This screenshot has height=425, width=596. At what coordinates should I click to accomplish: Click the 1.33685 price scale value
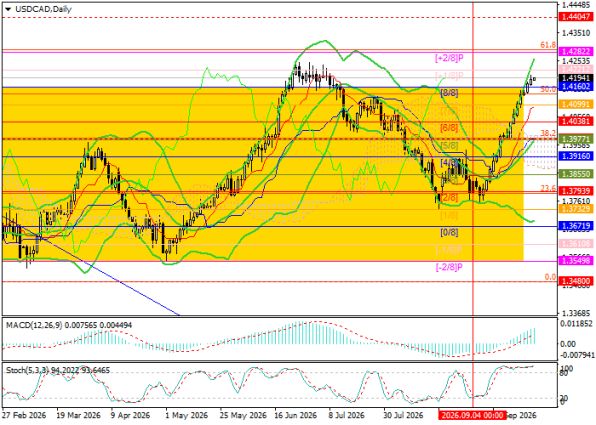click(x=576, y=313)
